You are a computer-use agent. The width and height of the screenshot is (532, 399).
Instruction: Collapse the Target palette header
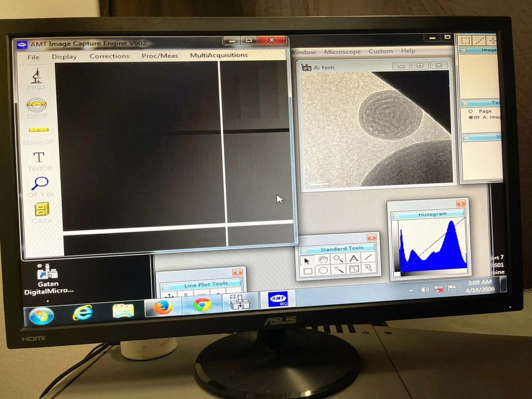point(465,104)
